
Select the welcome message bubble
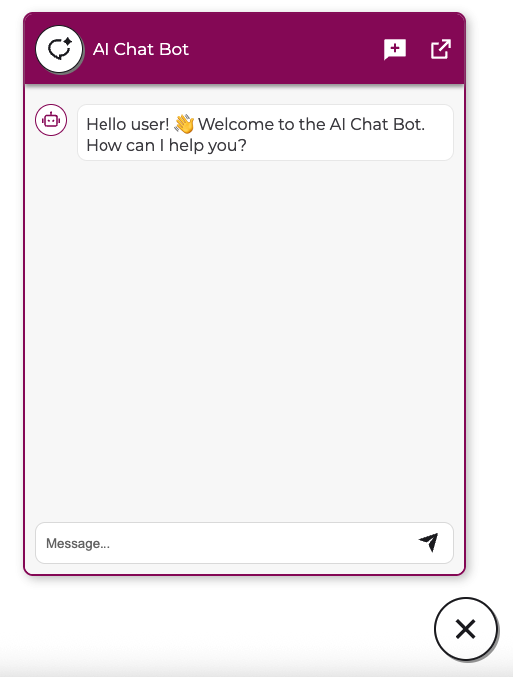click(265, 133)
